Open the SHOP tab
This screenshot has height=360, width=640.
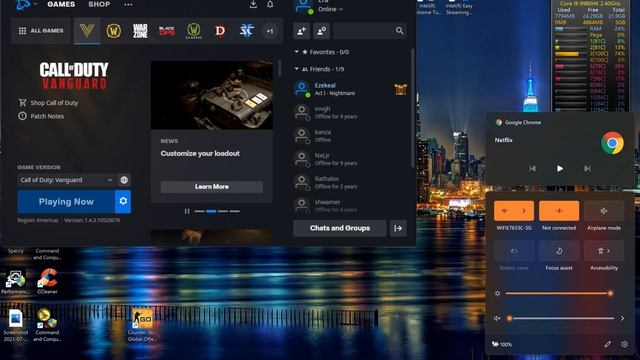pyautogui.click(x=99, y=4)
